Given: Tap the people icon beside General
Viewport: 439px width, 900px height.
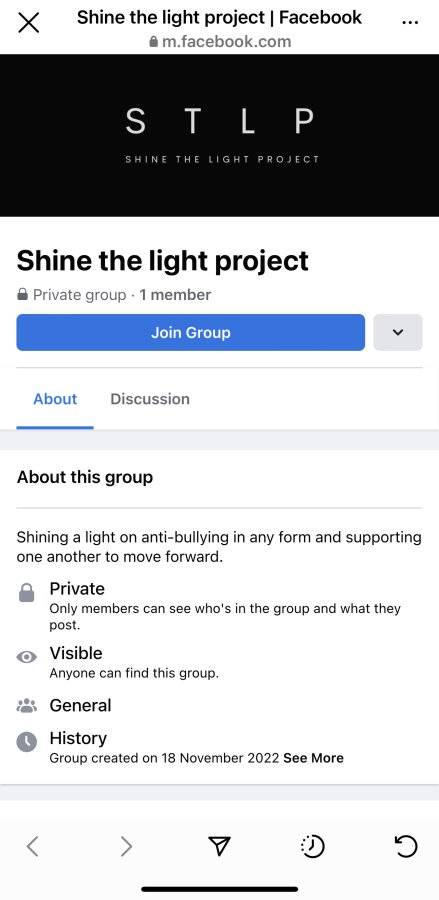Looking at the screenshot, I should pos(26,705).
